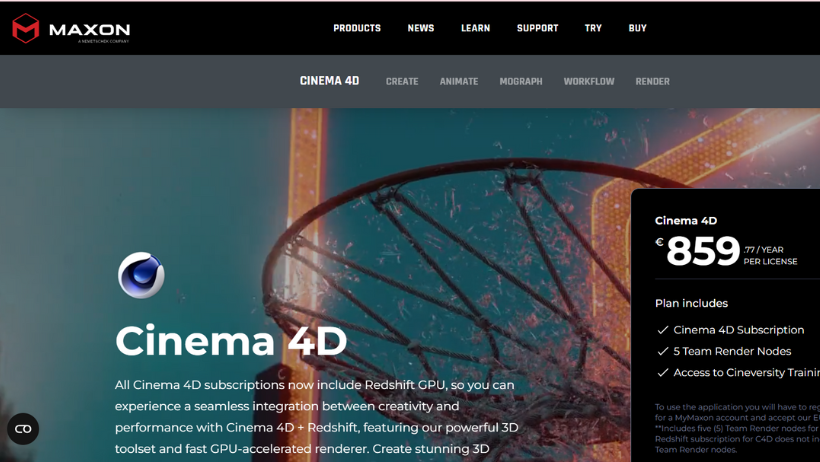The width and height of the screenshot is (820, 462).
Task: Open the Try menu
Action: point(593,28)
